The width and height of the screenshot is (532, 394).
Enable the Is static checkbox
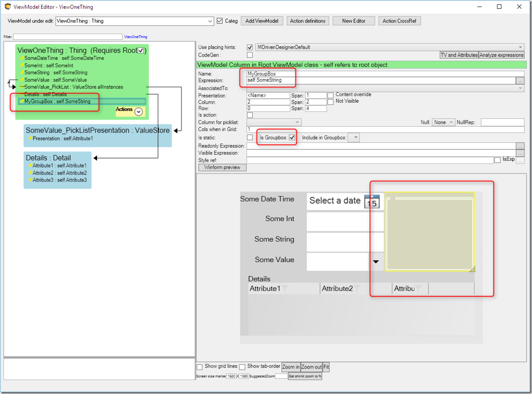pos(250,138)
